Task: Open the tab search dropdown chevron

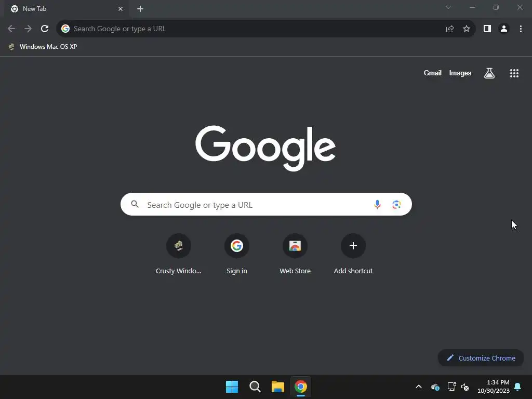Action: coord(448,7)
